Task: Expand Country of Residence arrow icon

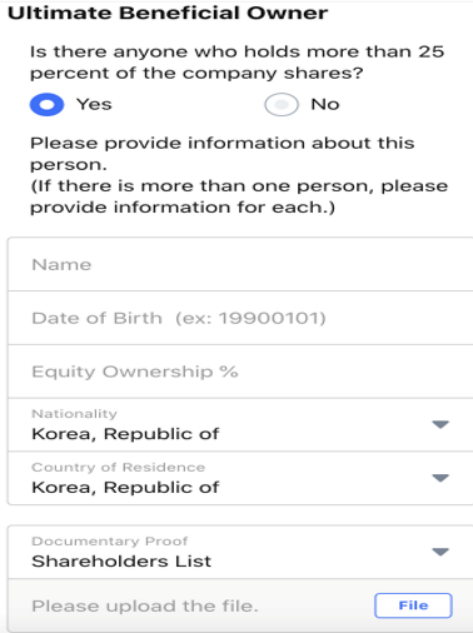Action: click(x=440, y=478)
